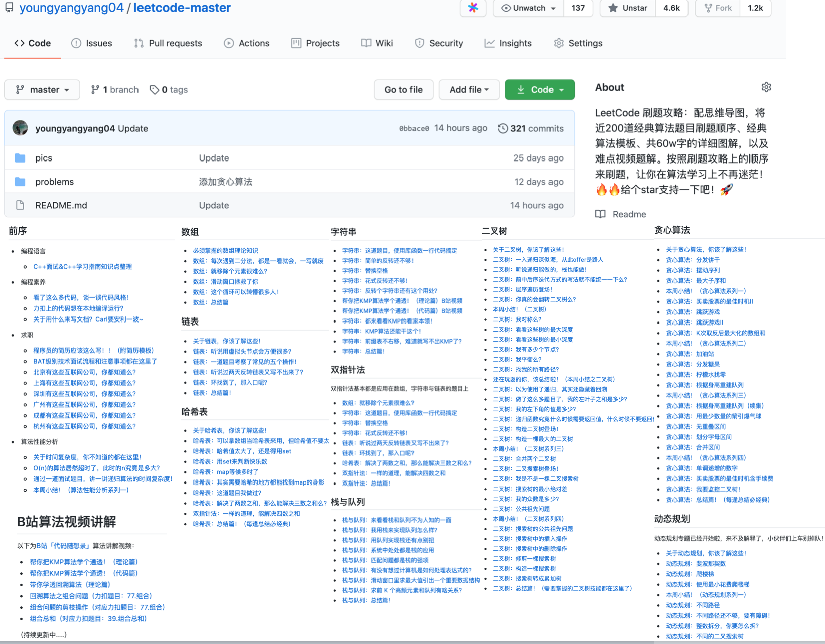Click commit hash 0bbace0
Image resolution: width=825 pixels, height=644 pixels.
pos(414,128)
